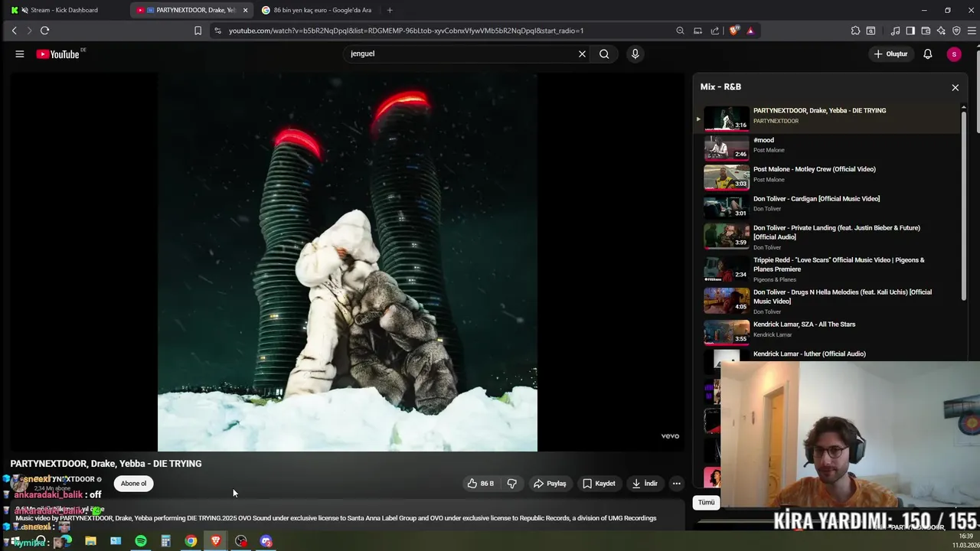Image resolution: width=980 pixels, height=551 pixels.
Task: Close the PARTYNEXTDOOR YouTube tab
Action: pyautogui.click(x=245, y=10)
